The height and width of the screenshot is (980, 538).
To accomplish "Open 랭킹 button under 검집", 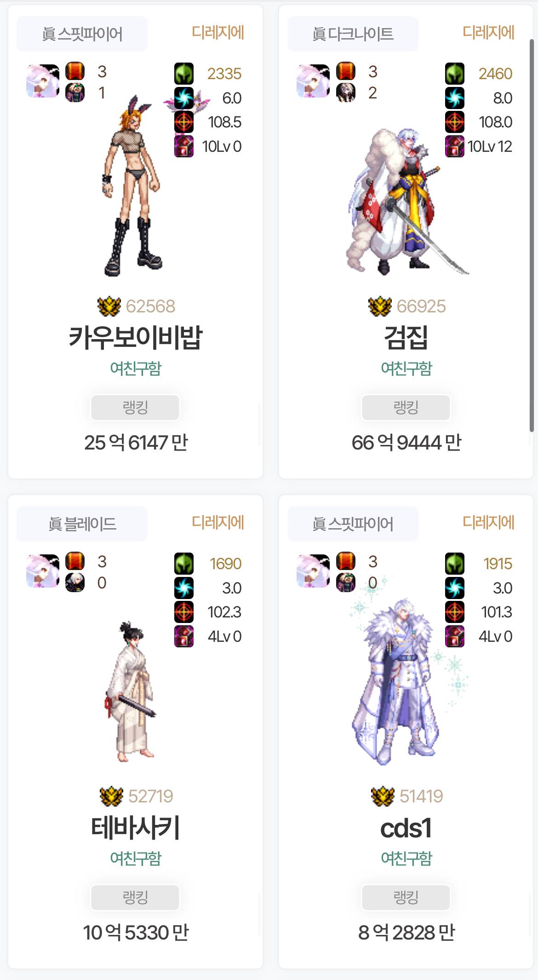I will click(406, 407).
